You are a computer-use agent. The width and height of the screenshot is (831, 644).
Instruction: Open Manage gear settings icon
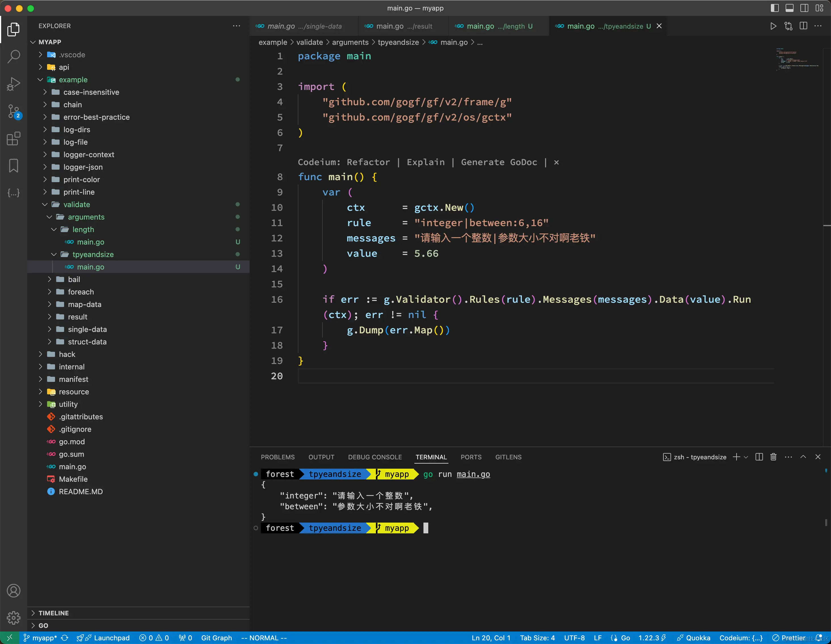pos(13,618)
